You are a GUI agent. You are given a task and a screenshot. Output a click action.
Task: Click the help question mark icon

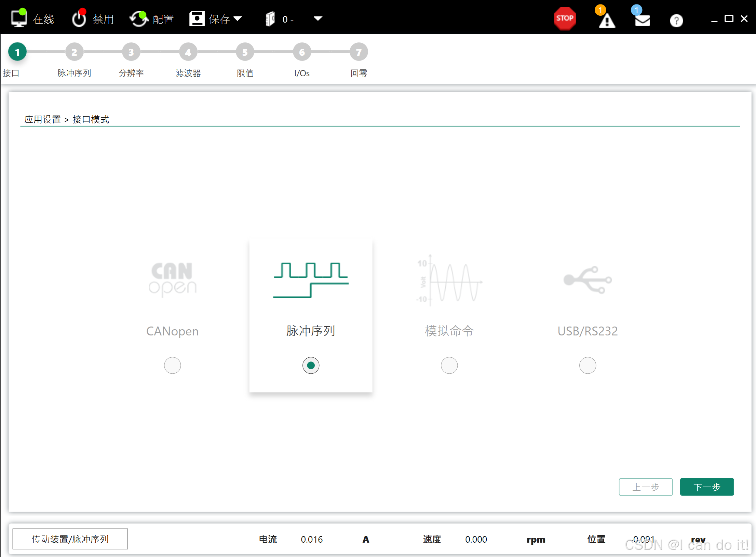(x=676, y=21)
